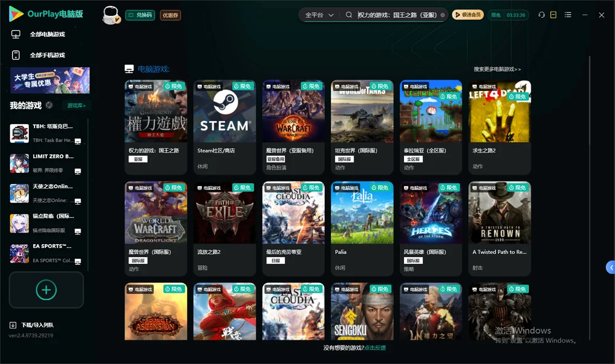
Task: Open the OurPlay logo home
Action: coord(46,14)
